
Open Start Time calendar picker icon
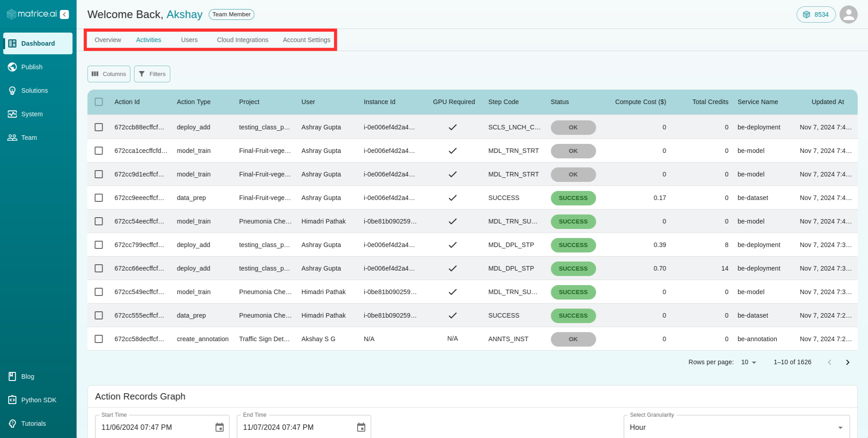click(219, 427)
